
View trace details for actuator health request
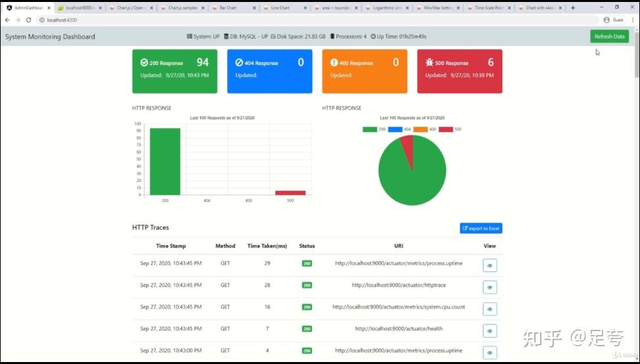coord(490,331)
